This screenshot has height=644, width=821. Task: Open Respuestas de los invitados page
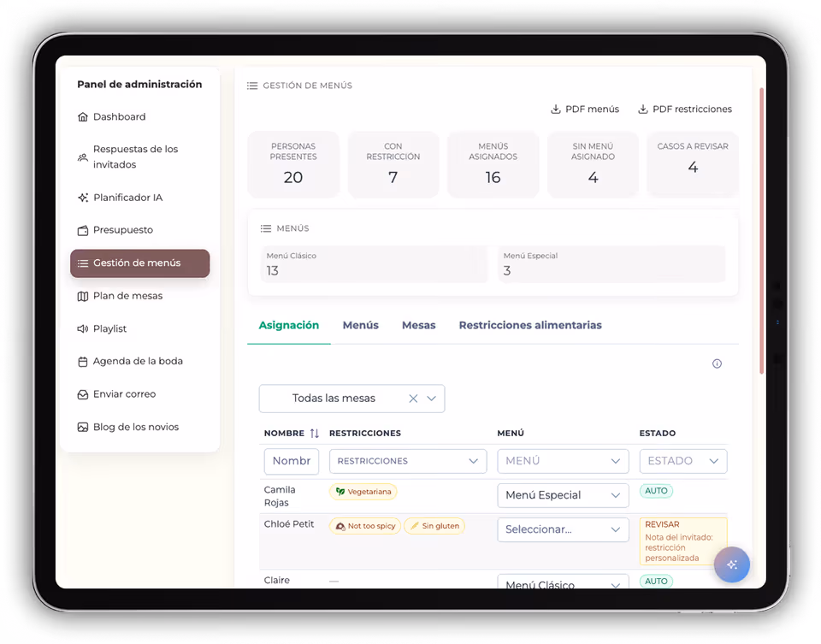coord(135,157)
